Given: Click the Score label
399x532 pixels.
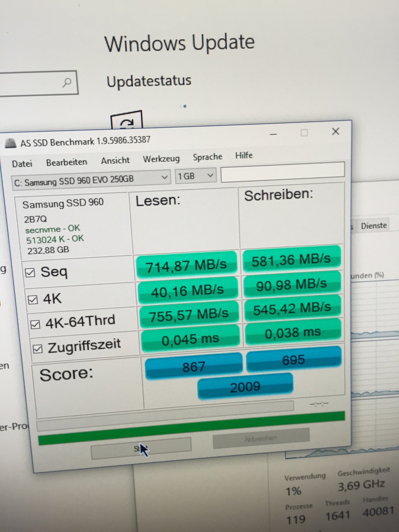Looking at the screenshot, I should [66, 374].
